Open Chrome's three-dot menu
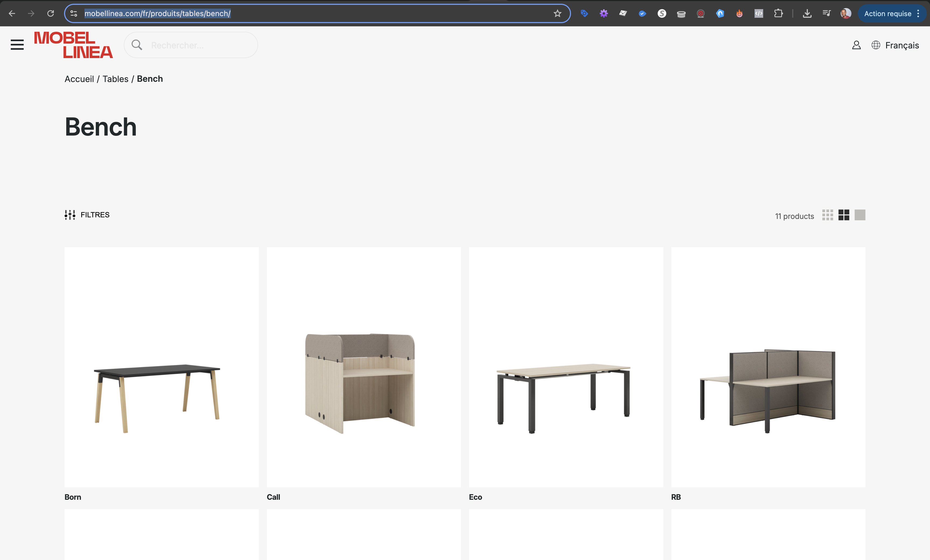This screenshot has height=560, width=930. [x=918, y=14]
